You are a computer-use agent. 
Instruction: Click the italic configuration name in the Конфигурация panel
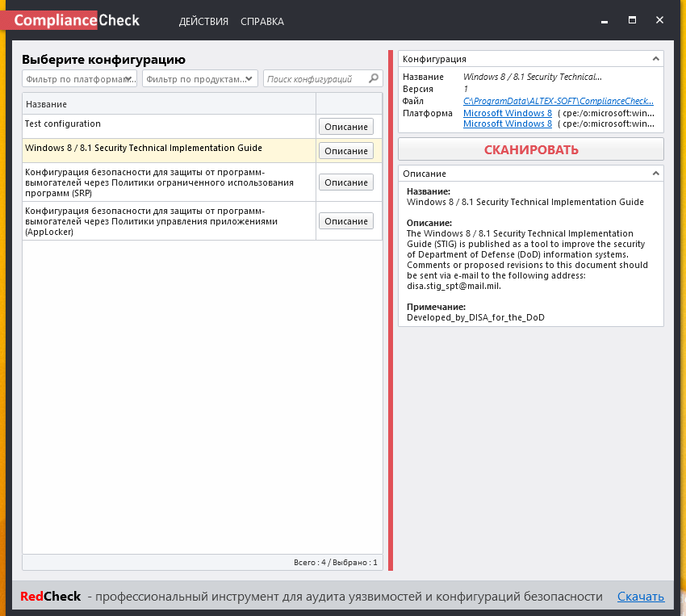pyautogui.click(x=533, y=77)
